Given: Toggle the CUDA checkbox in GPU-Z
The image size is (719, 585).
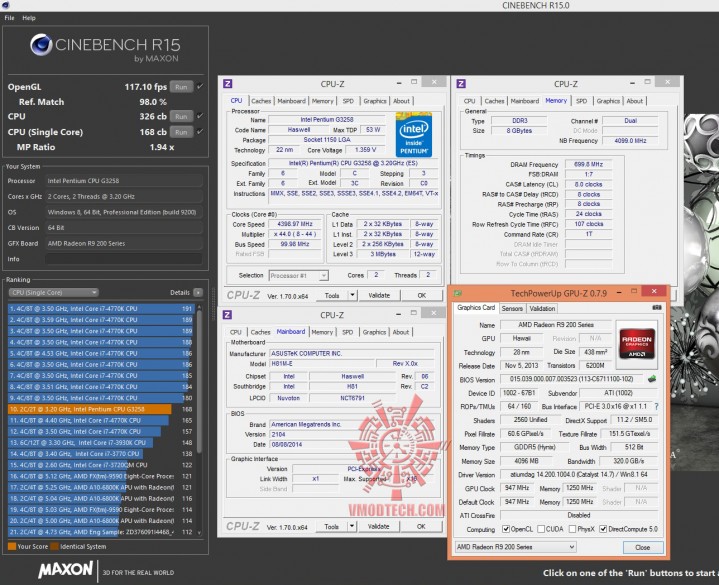Looking at the screenshot, I should [x=541, y=529].
